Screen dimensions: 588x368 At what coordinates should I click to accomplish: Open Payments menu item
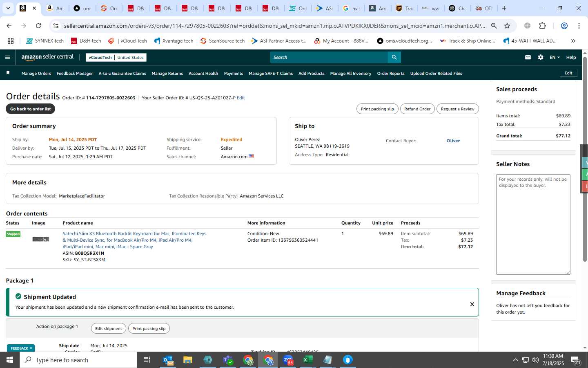[234, 74]
